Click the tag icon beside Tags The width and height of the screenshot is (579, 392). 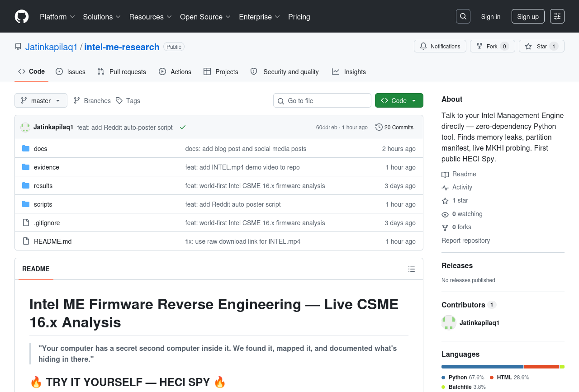click(x=119, y=100)
